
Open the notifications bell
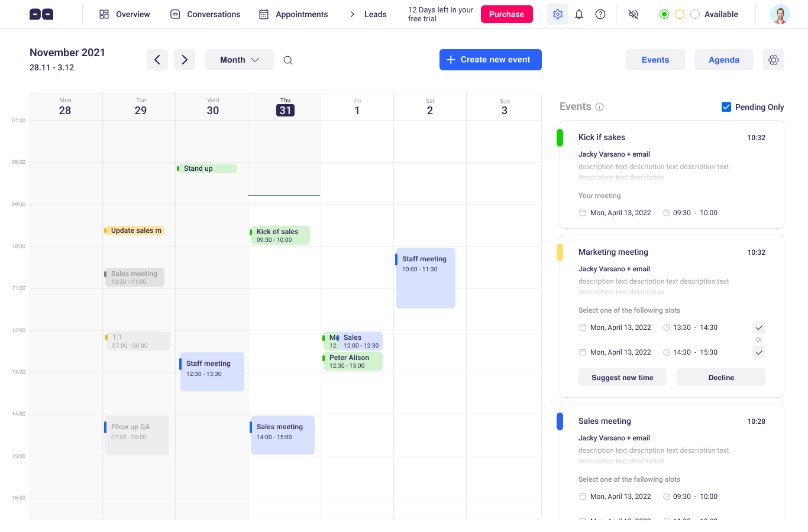click(579, 14)
